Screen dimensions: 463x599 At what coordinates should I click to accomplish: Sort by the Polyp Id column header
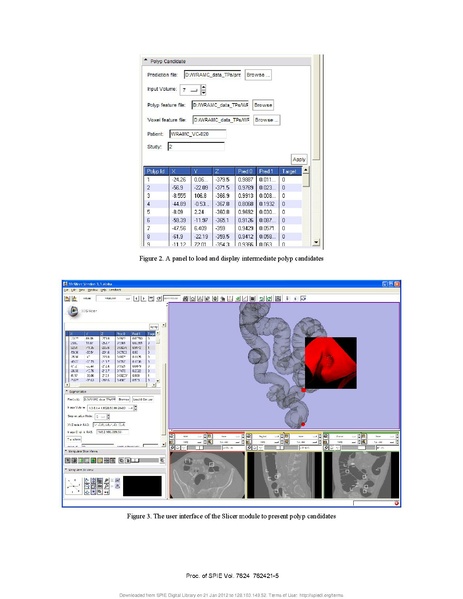(156, 171)
